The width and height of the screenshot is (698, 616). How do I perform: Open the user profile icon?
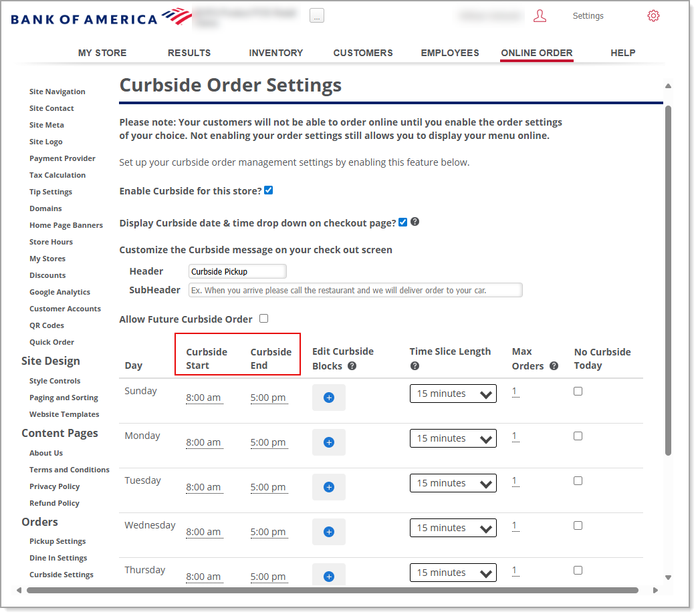coord(540,16)
